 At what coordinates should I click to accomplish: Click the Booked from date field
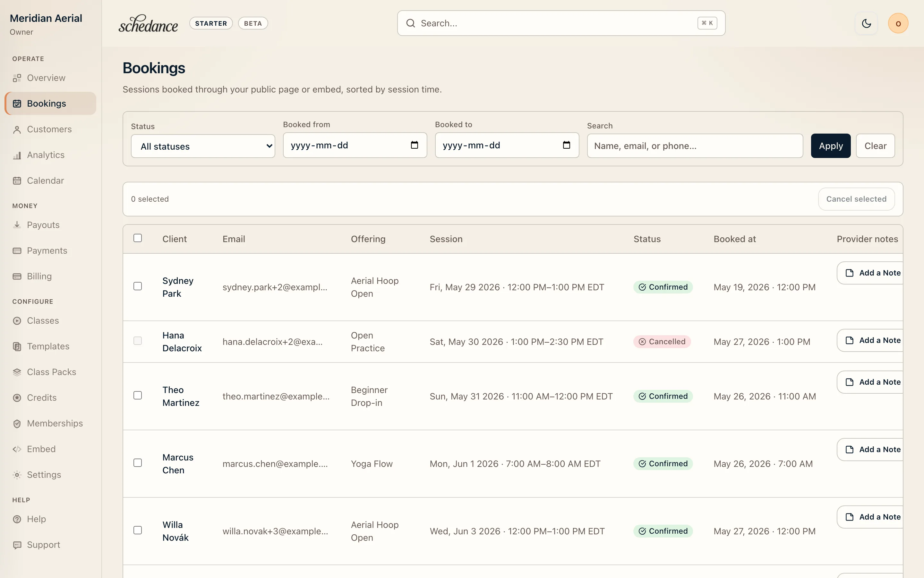pyautogui.click(x=355, y=145)
